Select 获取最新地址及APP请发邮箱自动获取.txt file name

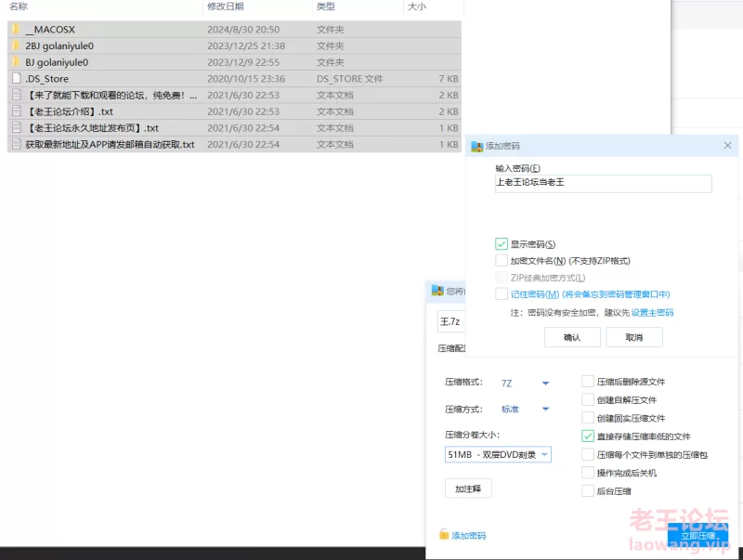(x=110, y=144)
